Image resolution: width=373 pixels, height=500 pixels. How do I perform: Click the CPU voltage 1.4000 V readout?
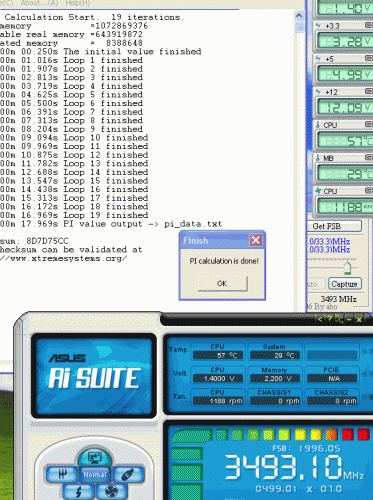(218, 378)
